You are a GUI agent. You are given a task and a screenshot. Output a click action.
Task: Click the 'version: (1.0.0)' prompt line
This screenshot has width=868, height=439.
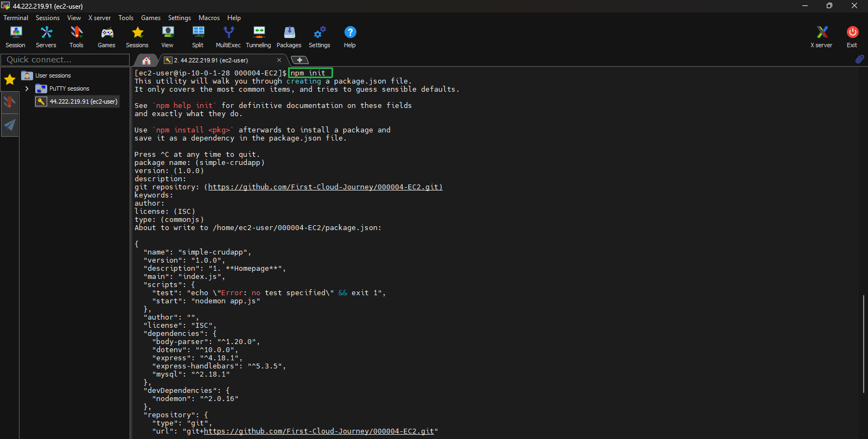(169, 171)
